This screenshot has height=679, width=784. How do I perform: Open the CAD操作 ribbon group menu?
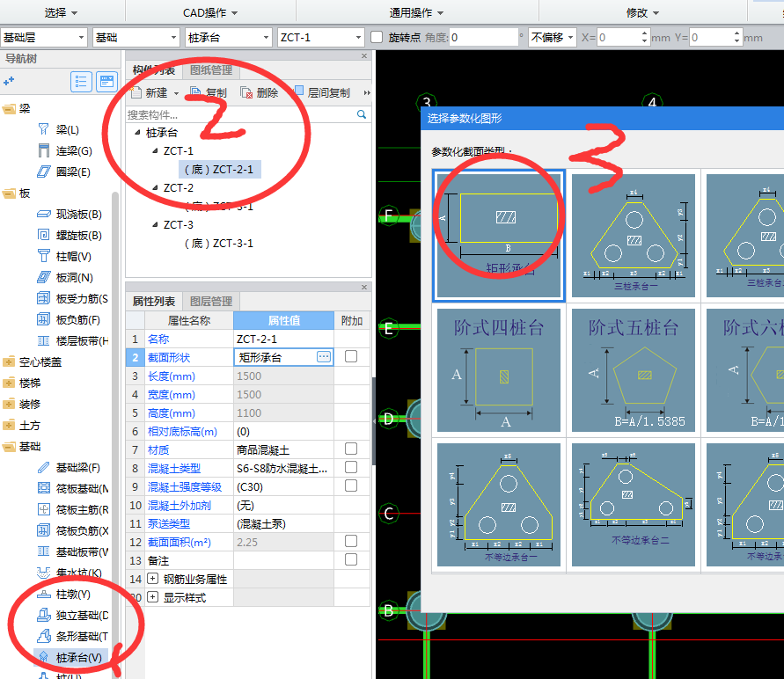[x=210, y=12]
